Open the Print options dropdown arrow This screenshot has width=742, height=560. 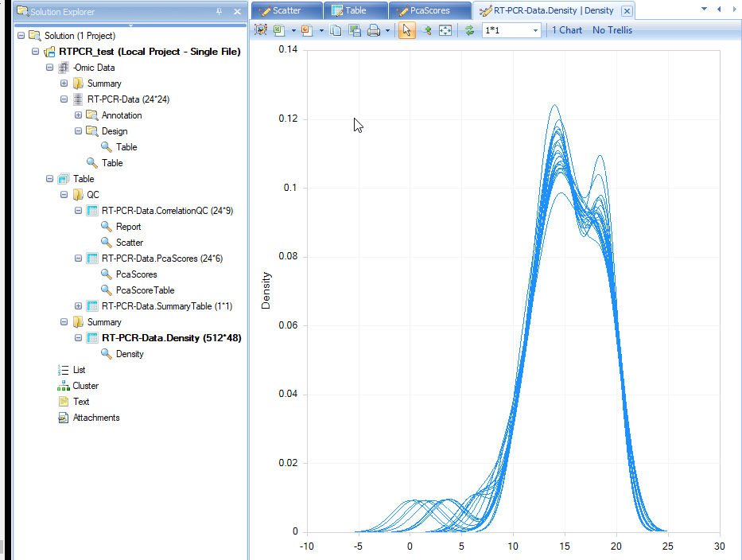pos(387,30)
